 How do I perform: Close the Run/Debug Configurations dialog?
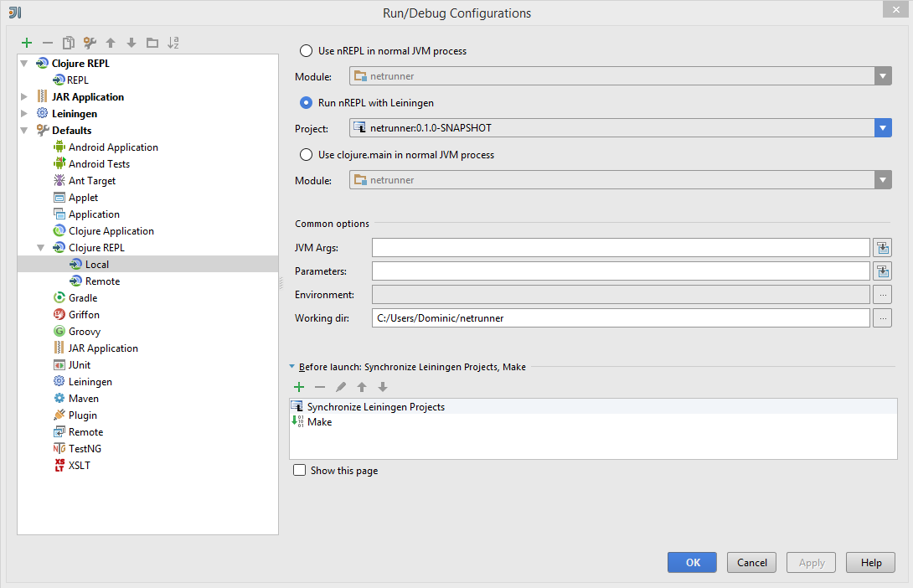click(x=895, y=9)
